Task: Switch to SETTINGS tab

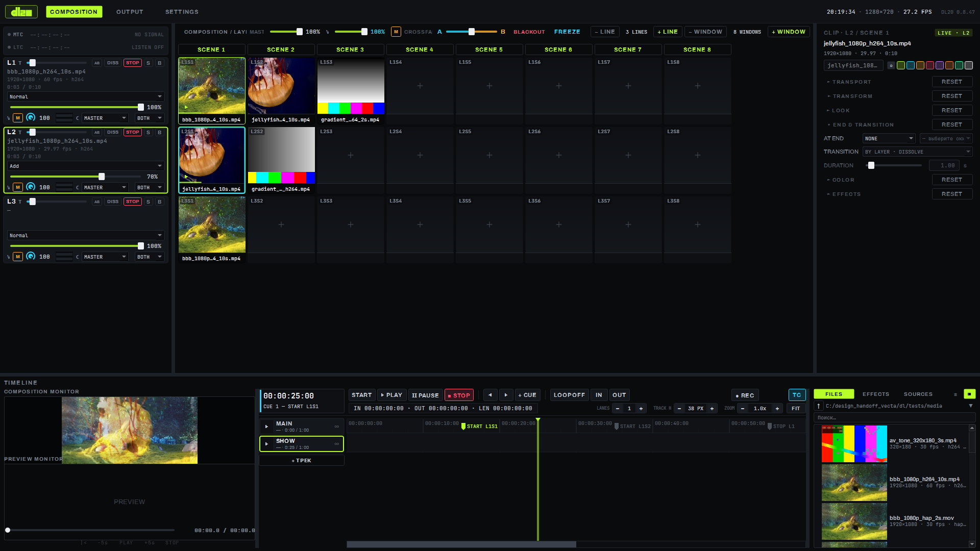Action: [182, 12]
